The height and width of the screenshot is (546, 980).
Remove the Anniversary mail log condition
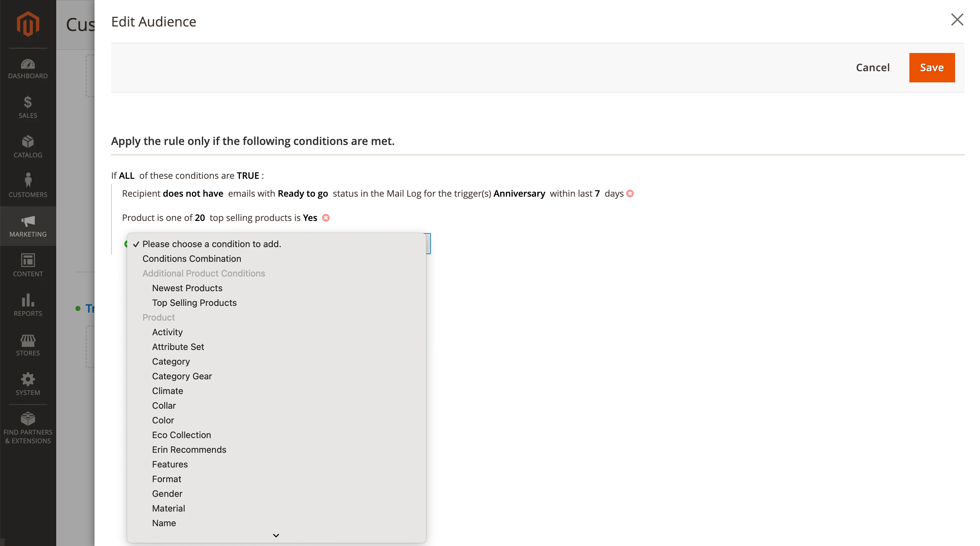coord(630,193)
